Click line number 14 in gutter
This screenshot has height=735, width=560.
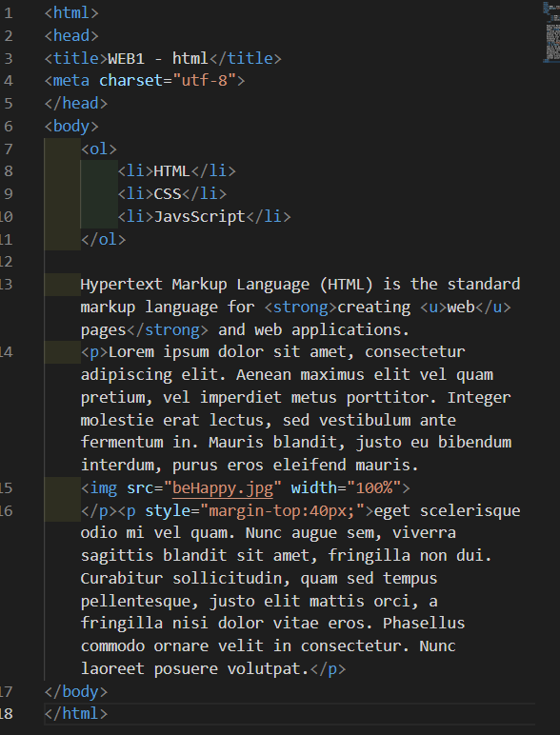pyautogui.click(x=7, y=352)
